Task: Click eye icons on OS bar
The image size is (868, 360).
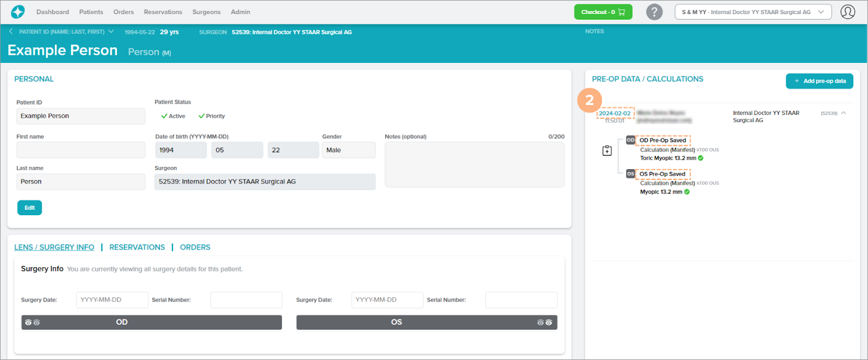Action: click(545, 323)
